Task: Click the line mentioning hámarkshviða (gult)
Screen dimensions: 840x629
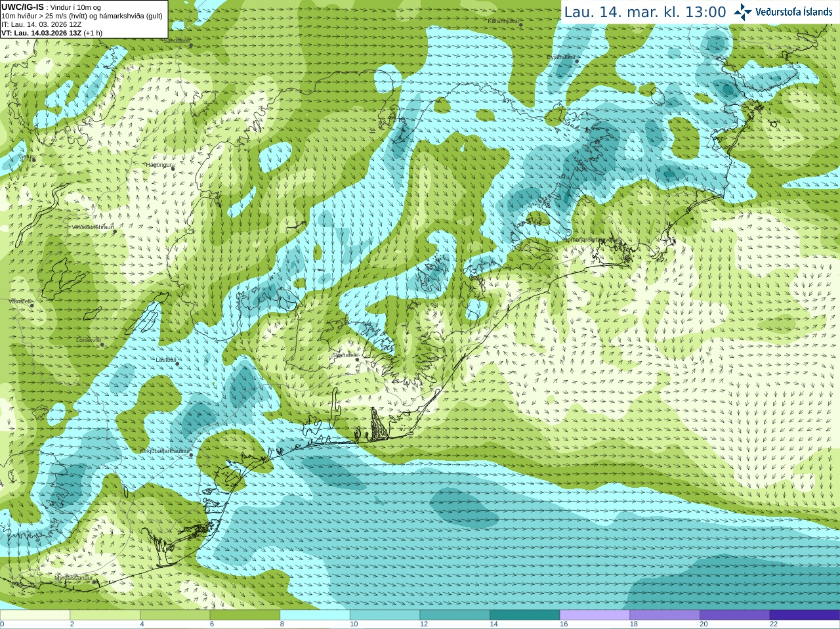Action: pos(82,16)
